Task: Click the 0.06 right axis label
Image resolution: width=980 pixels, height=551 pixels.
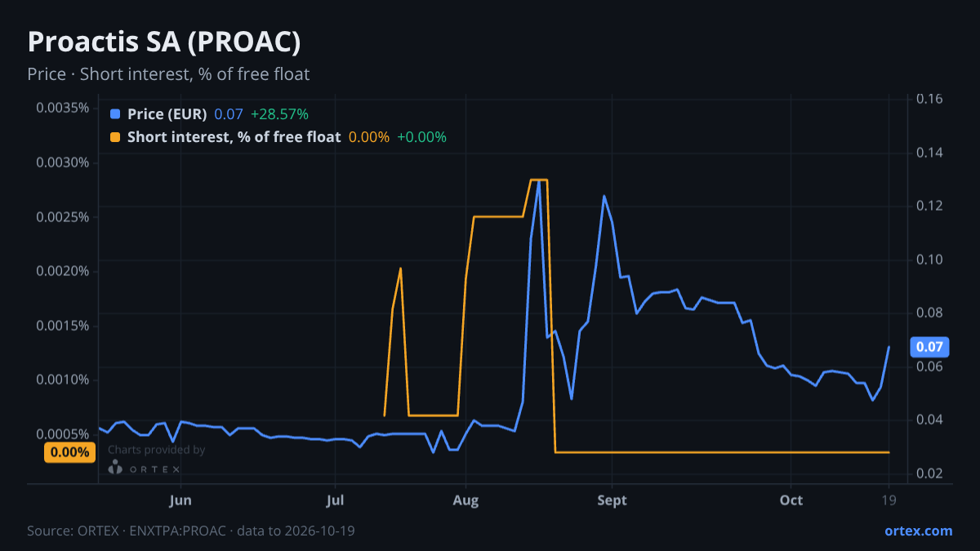Action: pyautogui.click(x=929, y=367)
